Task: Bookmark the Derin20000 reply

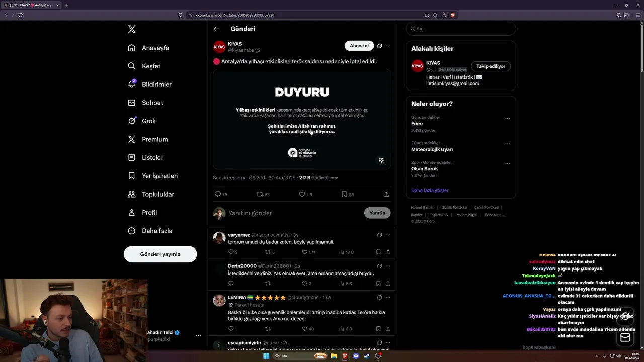Action: click(378, 284)
